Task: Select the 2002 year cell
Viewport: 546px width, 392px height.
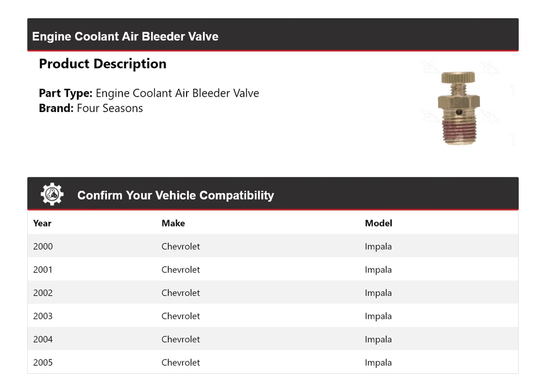Action: tap(43, 293)
